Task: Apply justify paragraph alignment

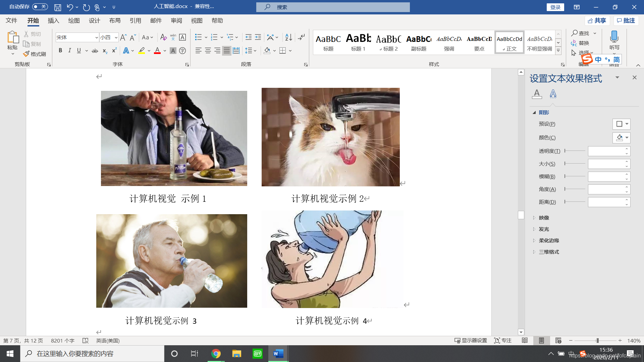Action: click(x=227, y=51)
